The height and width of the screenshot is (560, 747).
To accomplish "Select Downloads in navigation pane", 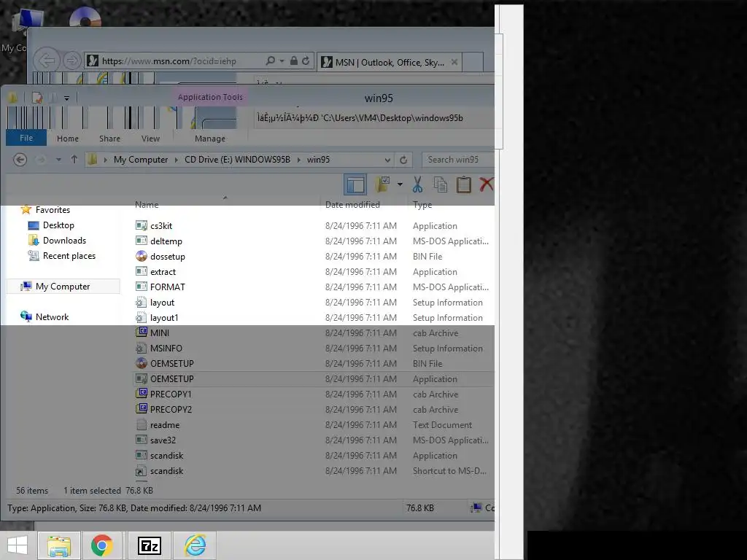I will point(64,241).
